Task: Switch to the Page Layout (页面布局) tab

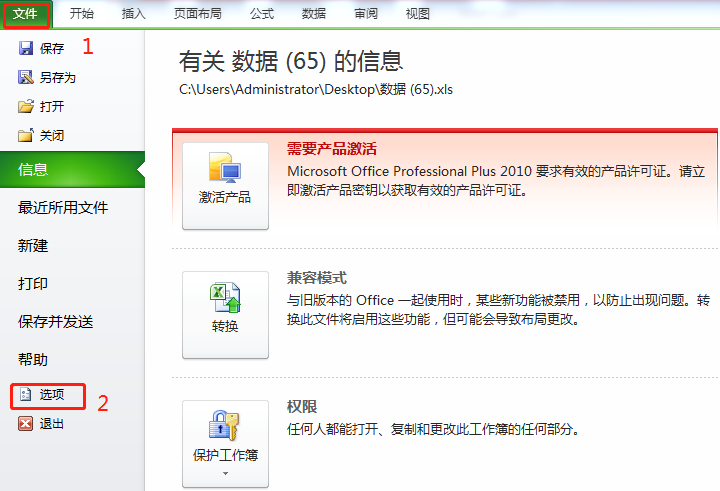Action: pyautogui.click(x=198, y=14)
